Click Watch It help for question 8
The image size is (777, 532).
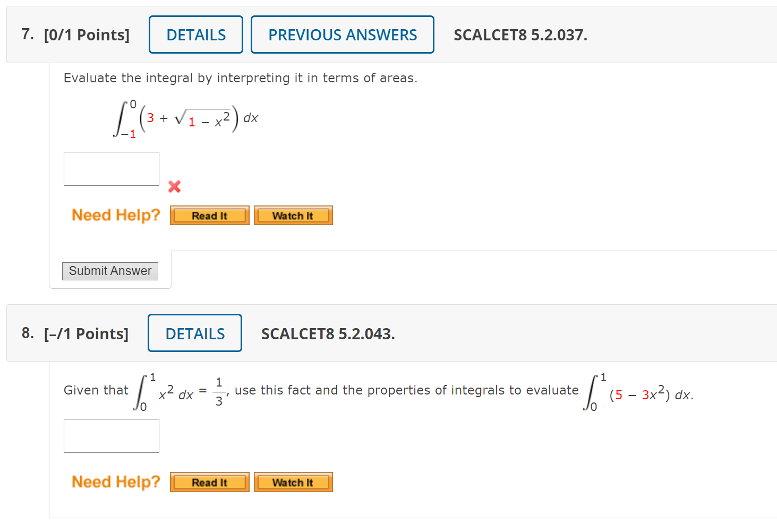(x=293, y=482)
